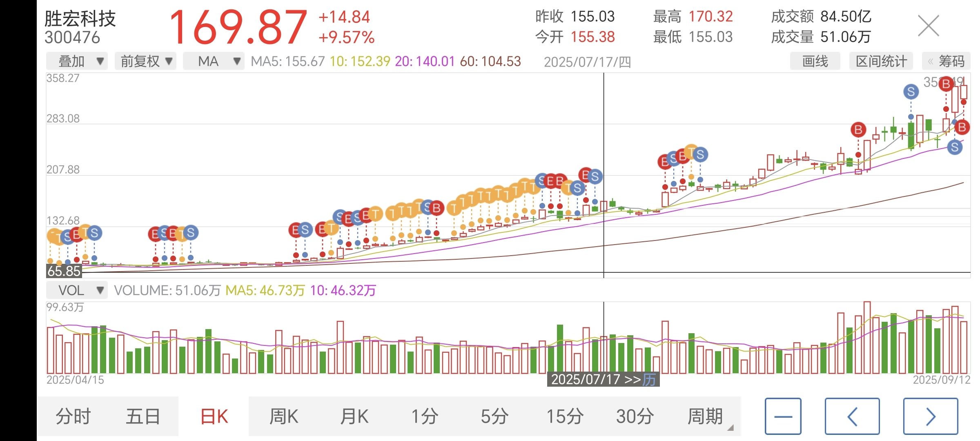The image size is (980, 441).
Task: Click the end date 2025/09/12 label
Action: point(941,380)
